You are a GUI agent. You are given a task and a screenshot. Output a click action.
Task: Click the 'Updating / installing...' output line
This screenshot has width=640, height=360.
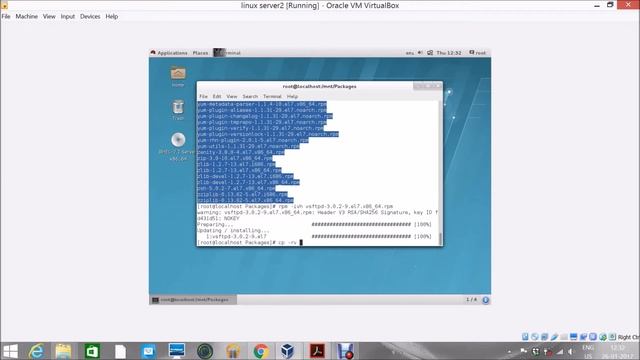click(233, 230)
